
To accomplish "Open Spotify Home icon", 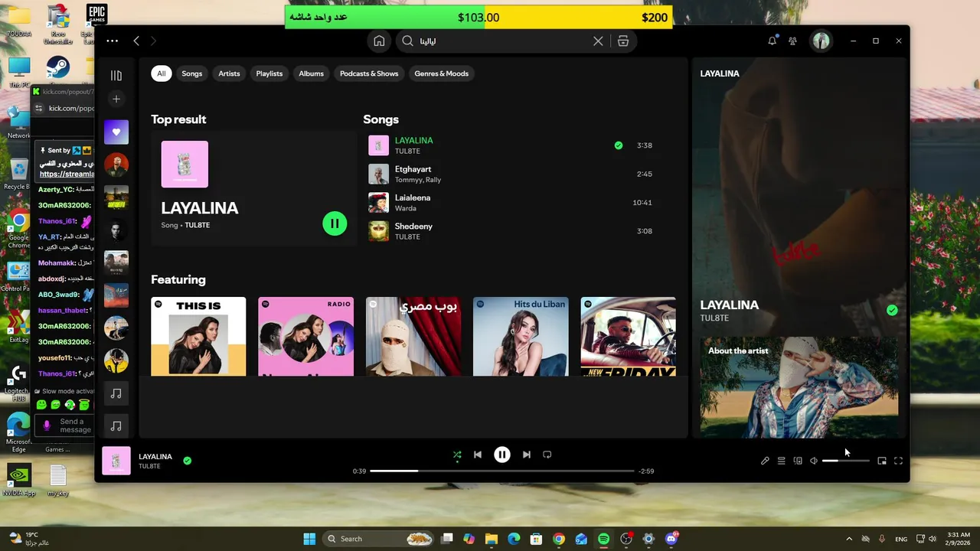I will (379, 41).
